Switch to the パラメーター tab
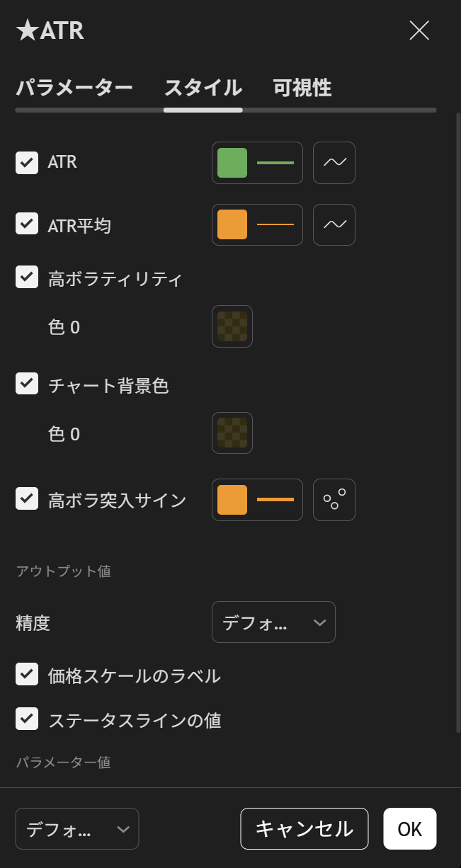 coord(74,87)
